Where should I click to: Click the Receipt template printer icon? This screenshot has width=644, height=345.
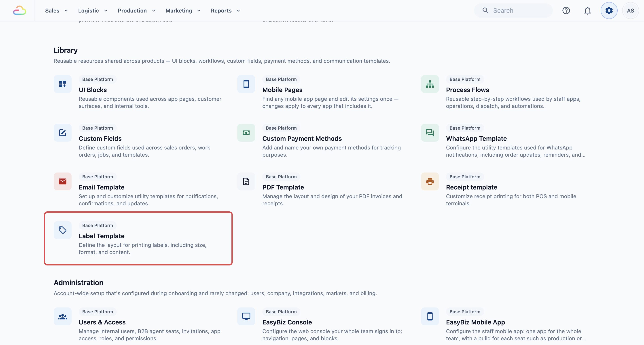tap(430, 181)
